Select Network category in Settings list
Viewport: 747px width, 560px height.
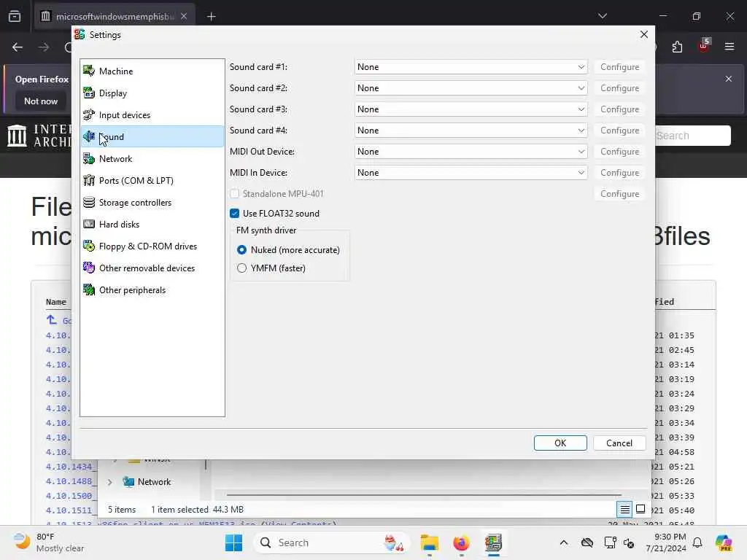[152, 158]
